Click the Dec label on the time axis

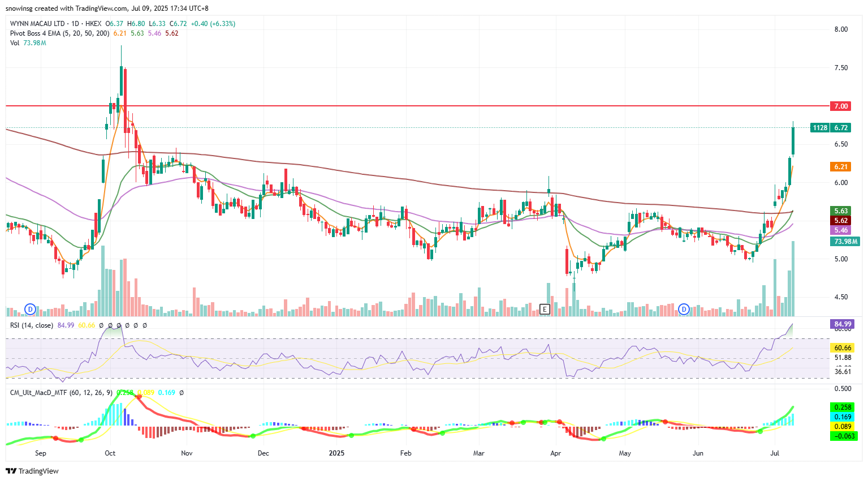coord(263,453)
